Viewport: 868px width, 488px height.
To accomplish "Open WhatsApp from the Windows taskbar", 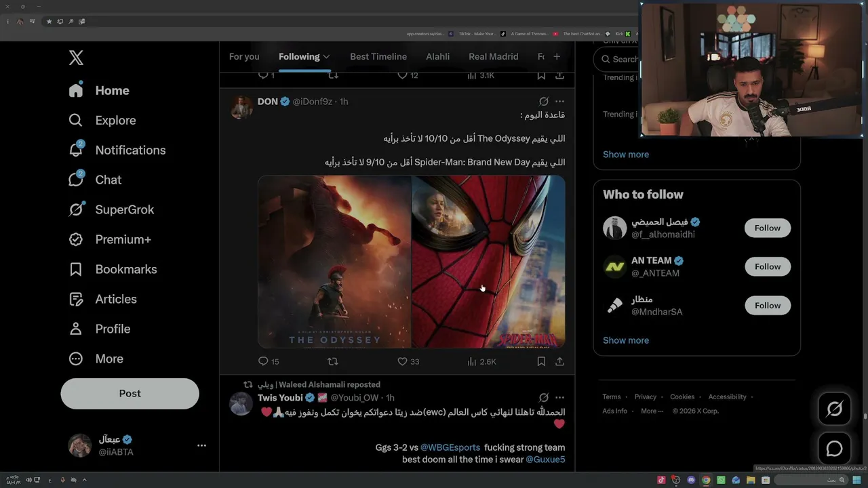I will click(x=721, y=480).
